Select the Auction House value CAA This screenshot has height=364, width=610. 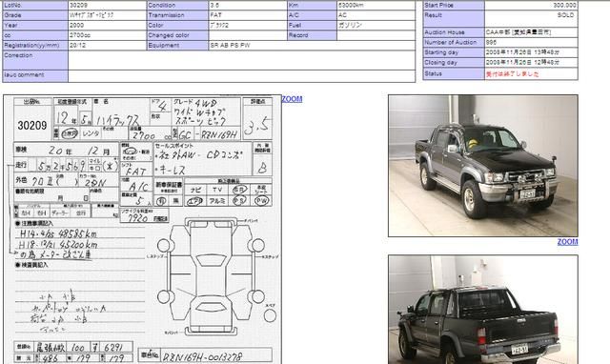[518, 32]
